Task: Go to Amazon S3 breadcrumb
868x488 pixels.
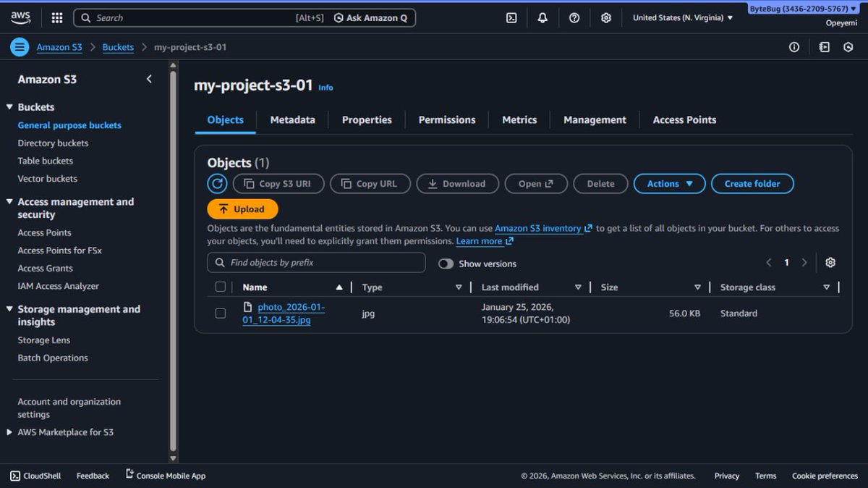Action: (59, 47)
